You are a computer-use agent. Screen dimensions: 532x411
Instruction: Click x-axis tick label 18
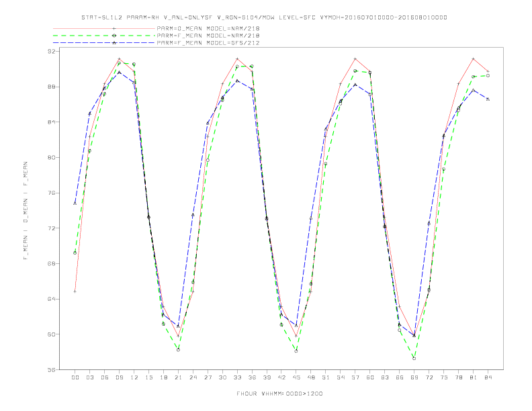163,377
